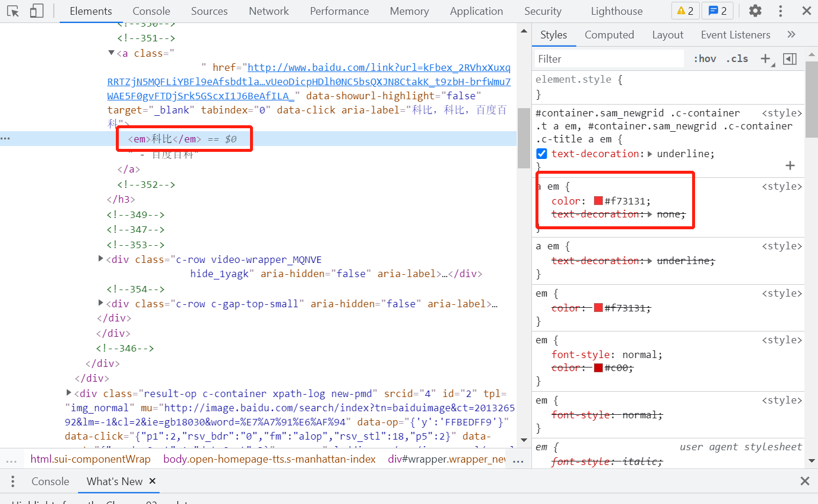This screenshot has height=504, width=818.
Task: Open the Security tab
Action: (543, 11)
